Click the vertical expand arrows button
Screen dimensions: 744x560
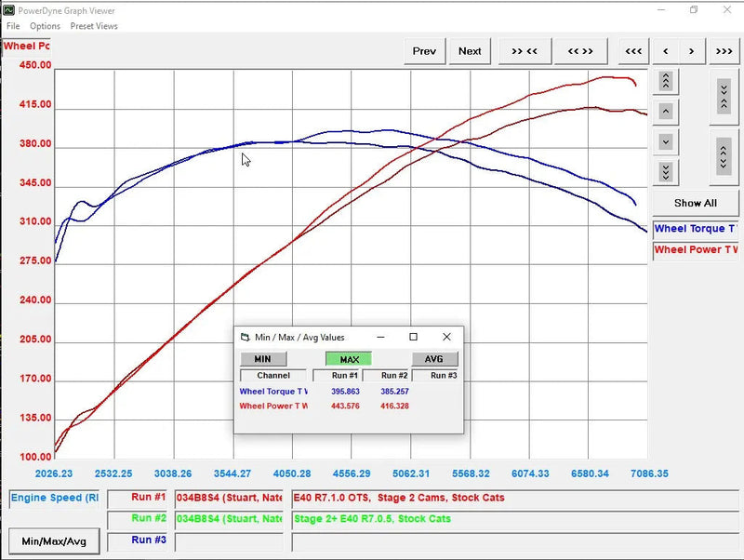(x=724, y=153)
